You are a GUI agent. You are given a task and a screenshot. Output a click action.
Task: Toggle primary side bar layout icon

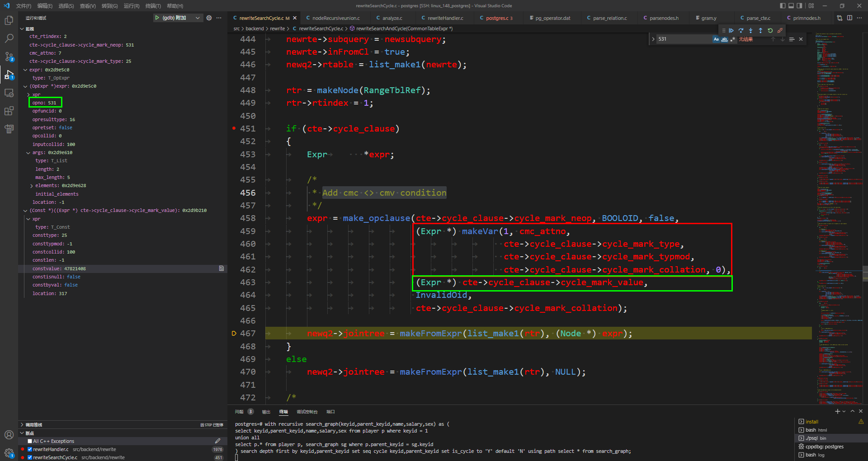pos(783,6)
